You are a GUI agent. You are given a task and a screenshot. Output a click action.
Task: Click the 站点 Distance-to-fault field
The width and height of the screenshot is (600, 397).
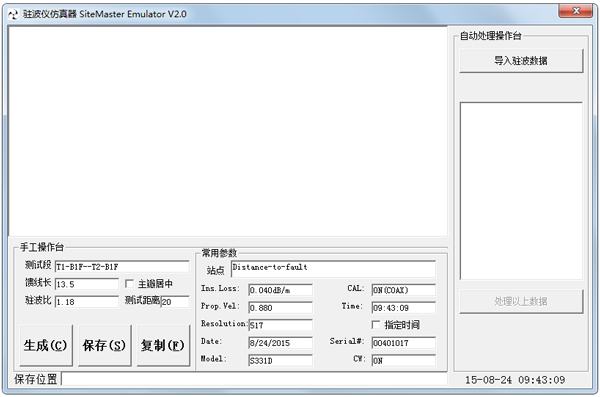tap(333, 269)
